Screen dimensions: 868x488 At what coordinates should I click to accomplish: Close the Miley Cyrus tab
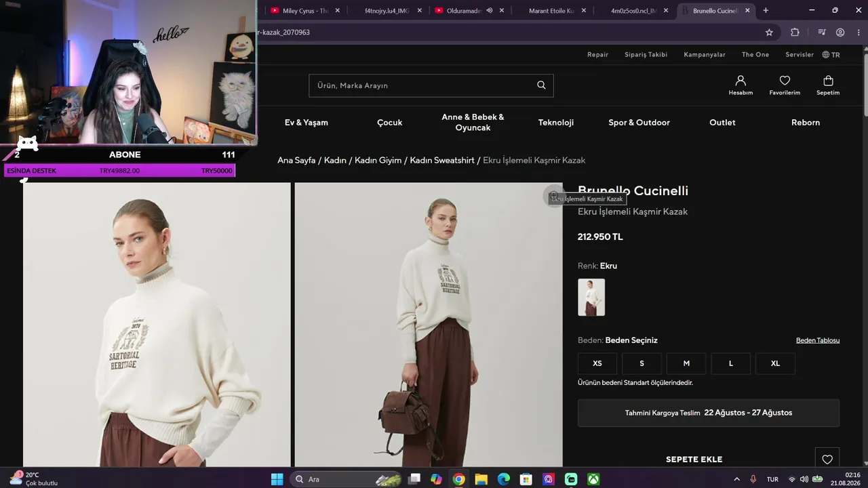coord(336,10)
